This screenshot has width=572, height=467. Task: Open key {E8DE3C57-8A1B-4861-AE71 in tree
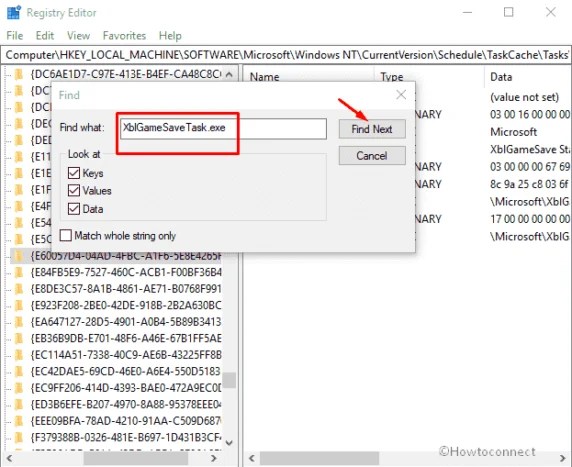coord(126,289)
